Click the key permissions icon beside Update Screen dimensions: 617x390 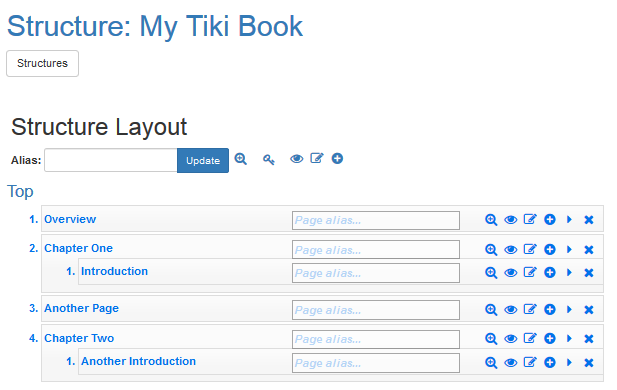[269, 159]
